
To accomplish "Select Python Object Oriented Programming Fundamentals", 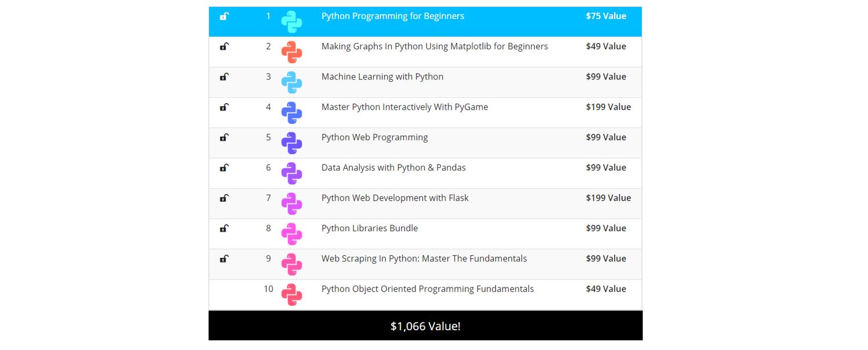I will (427, 289).
